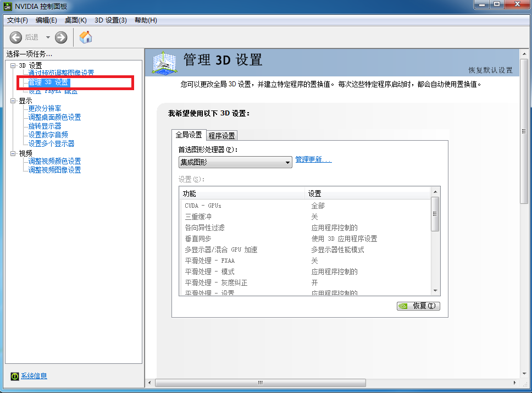
Task: Select the 平滑处理 - 模式 row
Action: click(305, 272)
